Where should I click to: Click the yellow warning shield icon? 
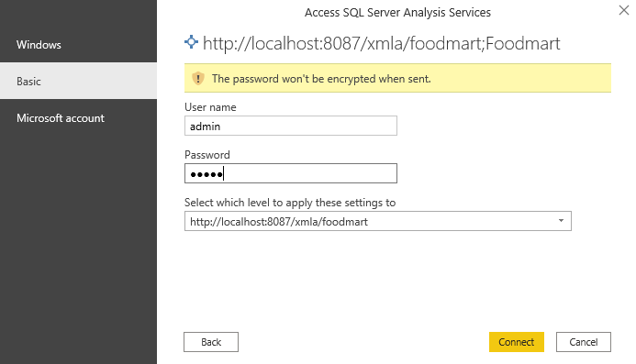pyautogui.click(x=198, y=78)
